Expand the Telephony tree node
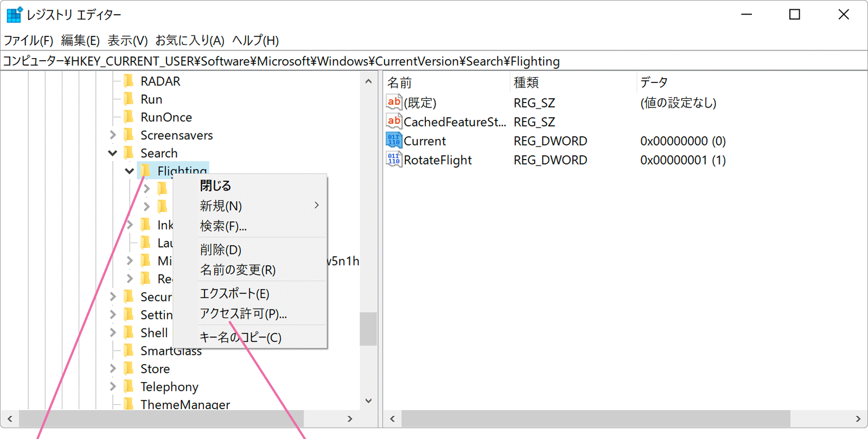Image resolution: width=868 pixels, height=439 pixels. pos(113,386)
